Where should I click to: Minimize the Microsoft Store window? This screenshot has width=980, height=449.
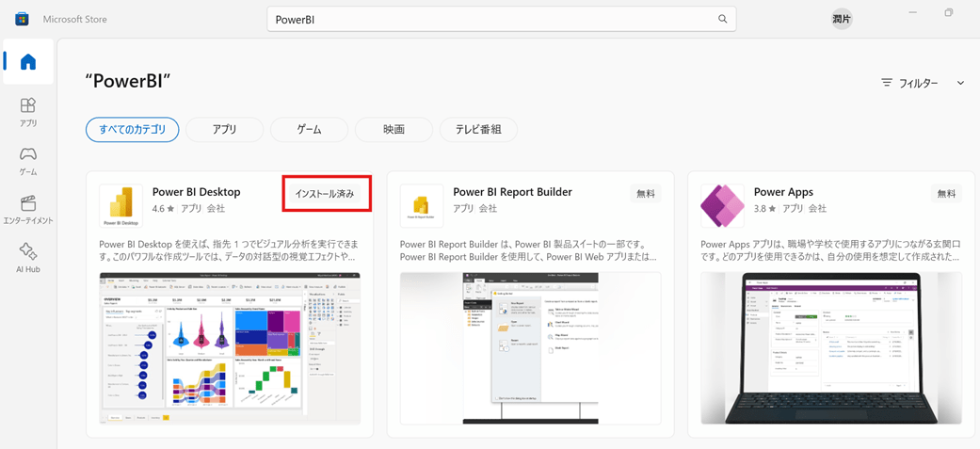tap(913, 12)
